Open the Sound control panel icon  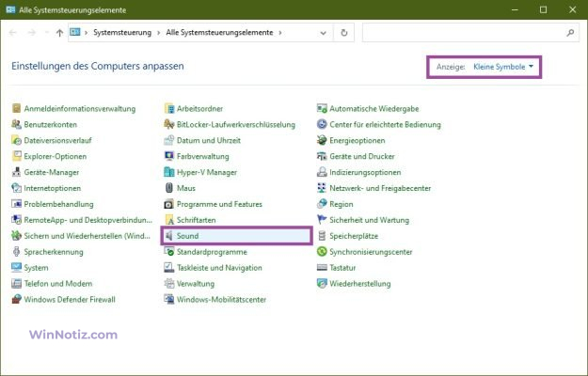click(x=169, y=236)
